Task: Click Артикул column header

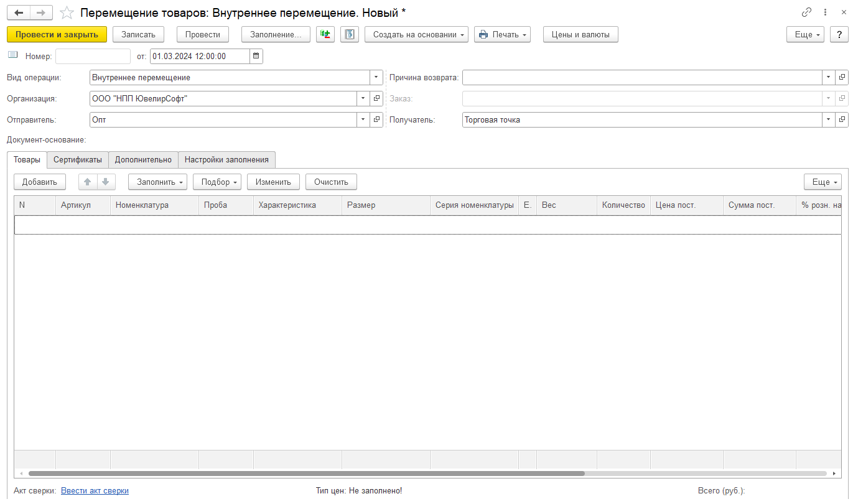Action: tap(83, 205)
